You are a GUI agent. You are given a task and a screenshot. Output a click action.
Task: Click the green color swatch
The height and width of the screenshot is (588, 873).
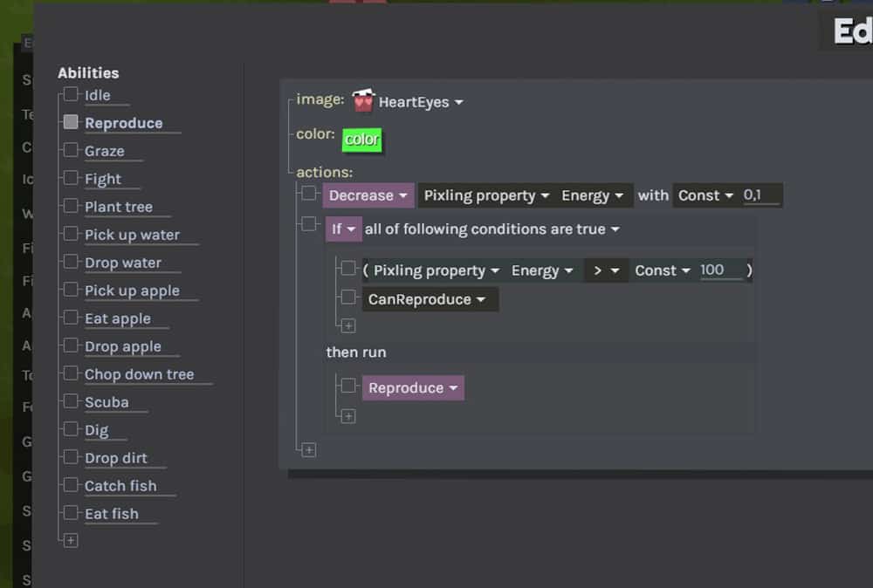361,140
